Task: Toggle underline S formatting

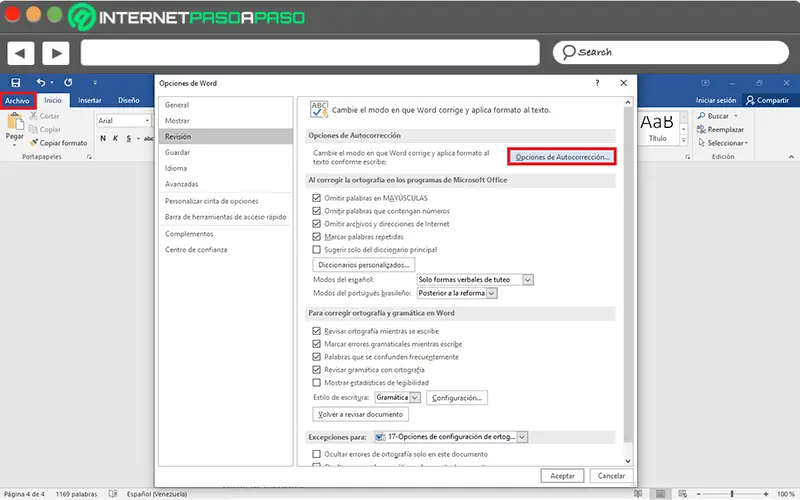Action: click(129, 138)
